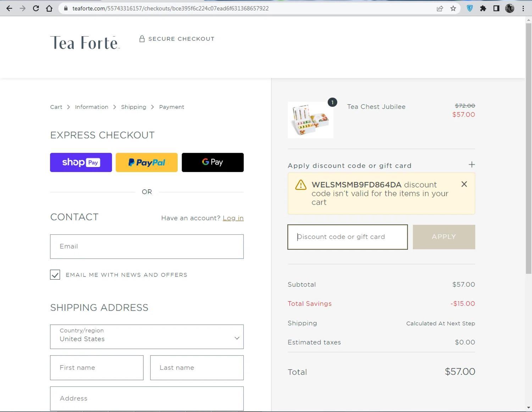Click the Subtotal $57.00 value

[x=464, y=284]
